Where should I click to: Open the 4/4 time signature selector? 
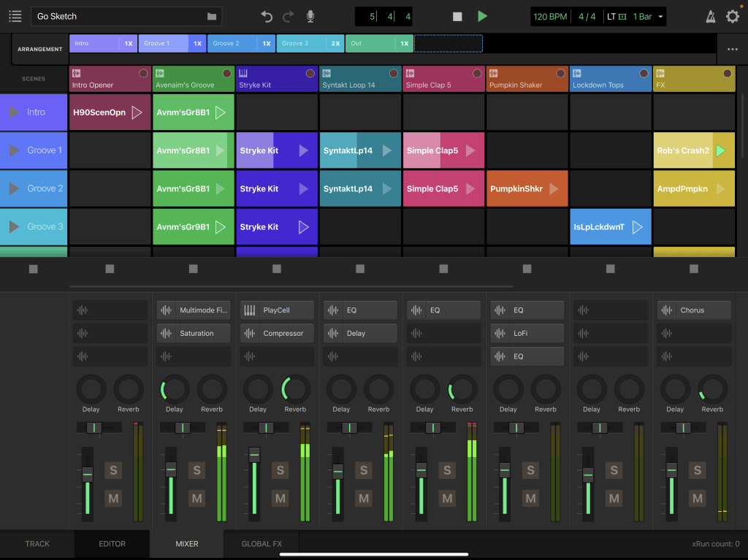tap(587, 16)
